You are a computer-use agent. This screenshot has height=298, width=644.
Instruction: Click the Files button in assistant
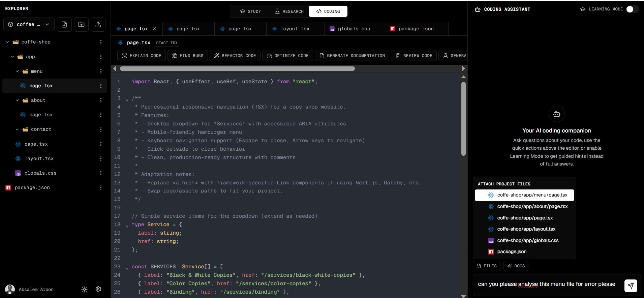tap(487, 266)
